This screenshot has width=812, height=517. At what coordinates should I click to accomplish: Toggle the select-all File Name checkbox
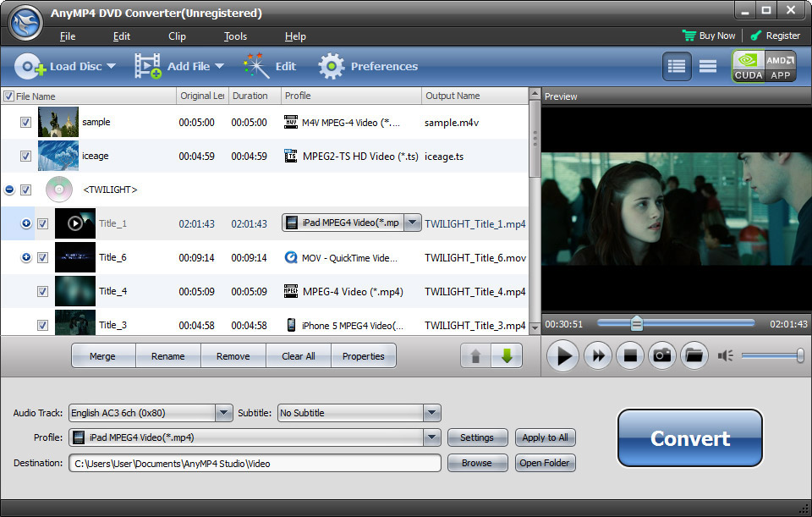[x=8, y=96]
